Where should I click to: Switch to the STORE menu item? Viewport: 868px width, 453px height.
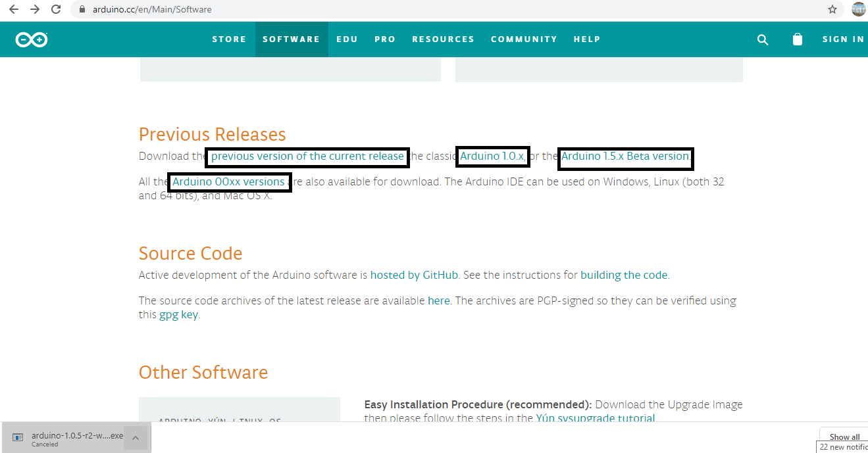229,39
